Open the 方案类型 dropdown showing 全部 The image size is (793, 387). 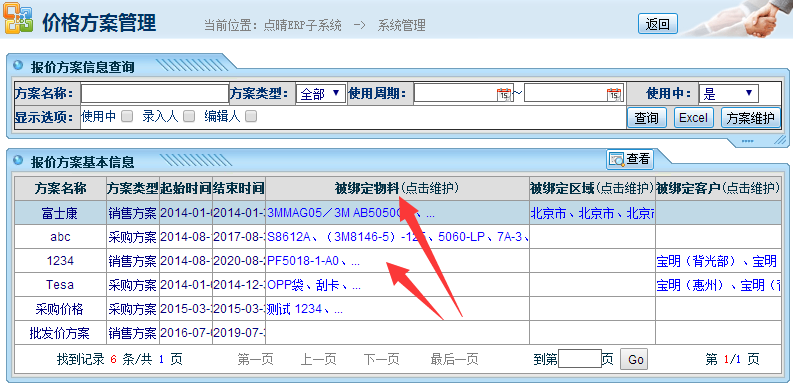(321, 94)
